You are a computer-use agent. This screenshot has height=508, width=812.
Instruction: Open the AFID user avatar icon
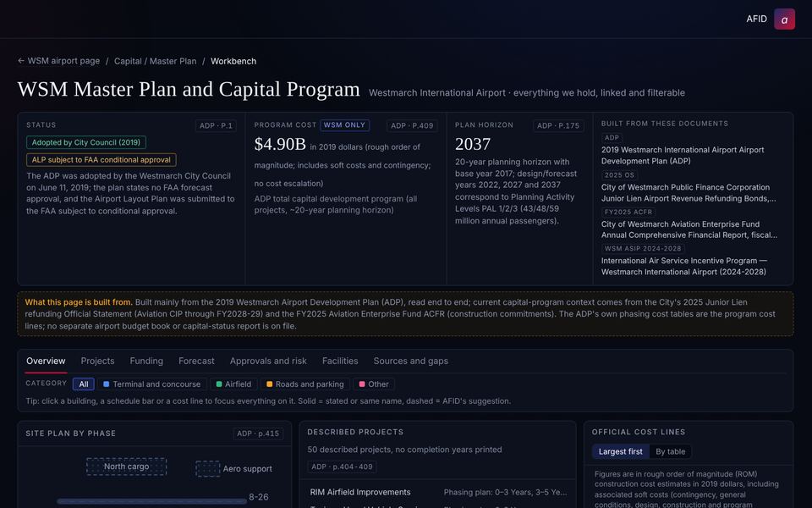point(784,19)
